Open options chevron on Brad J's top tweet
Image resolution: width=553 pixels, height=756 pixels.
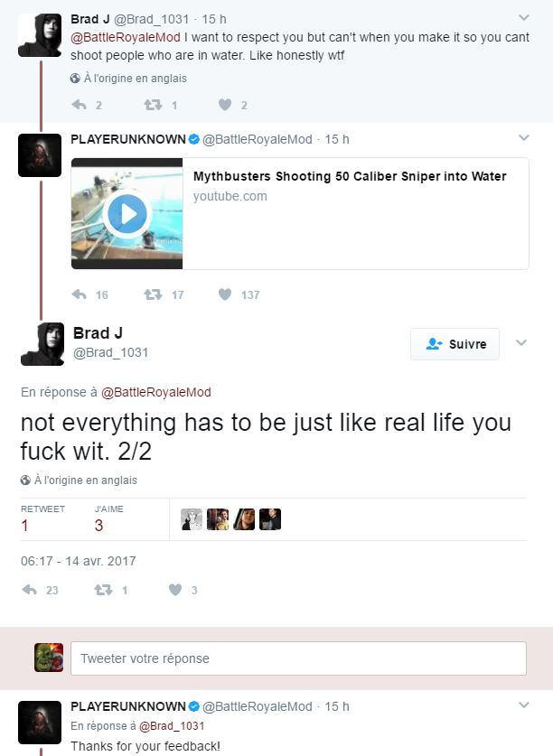[x=523, y=18]
